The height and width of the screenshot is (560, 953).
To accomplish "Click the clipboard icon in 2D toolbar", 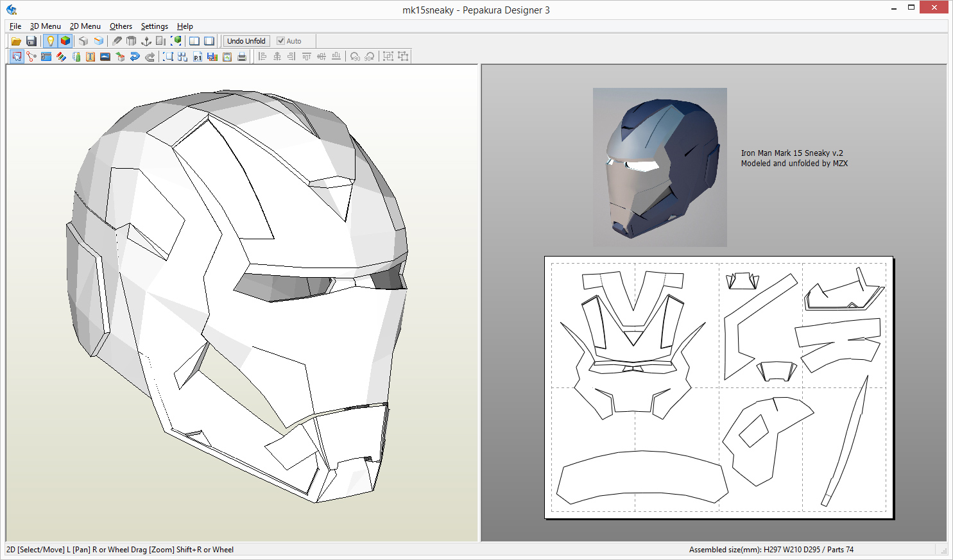I will [227, 56].
